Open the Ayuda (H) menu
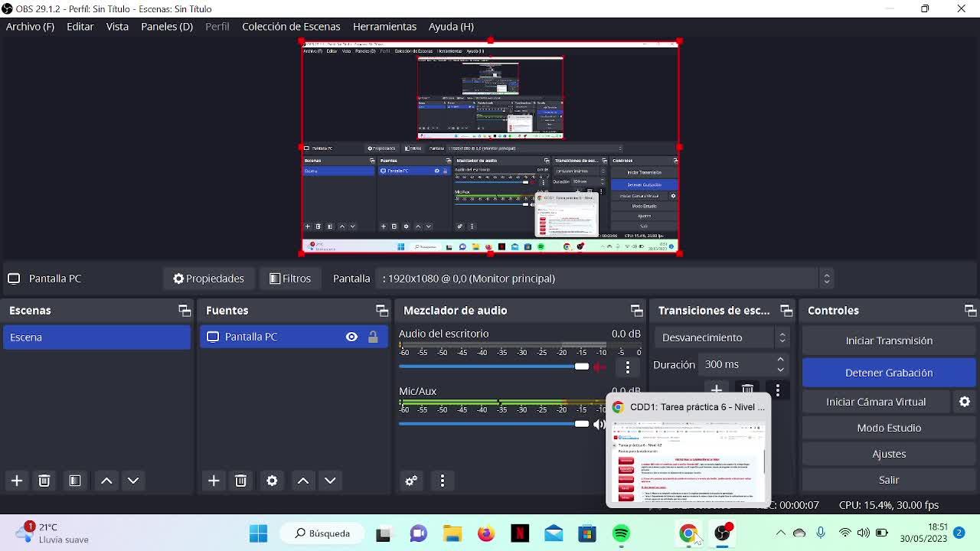The height and width of the screenshot is (551, 980). [451, 26]
